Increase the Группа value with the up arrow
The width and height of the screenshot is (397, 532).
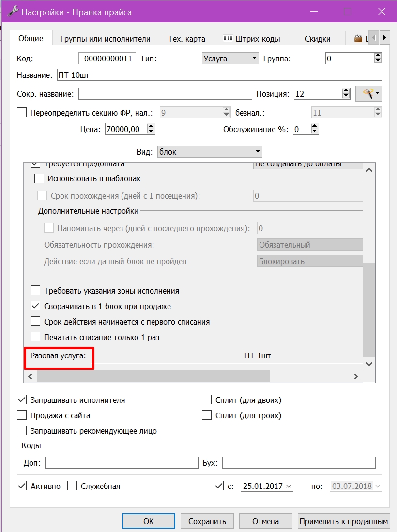pos(378,56)
